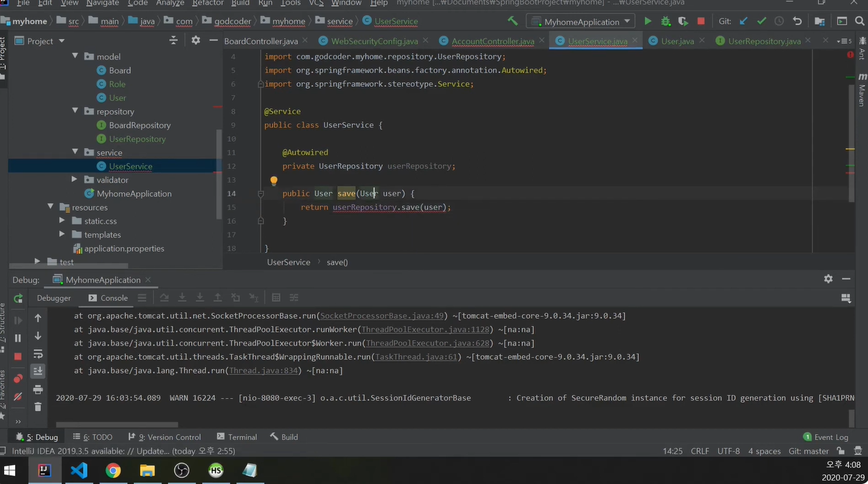This screenshot has width=868, height=484.
Task: Run MyhomeApplication with the green play icon
Action: [x=648, y=21]
